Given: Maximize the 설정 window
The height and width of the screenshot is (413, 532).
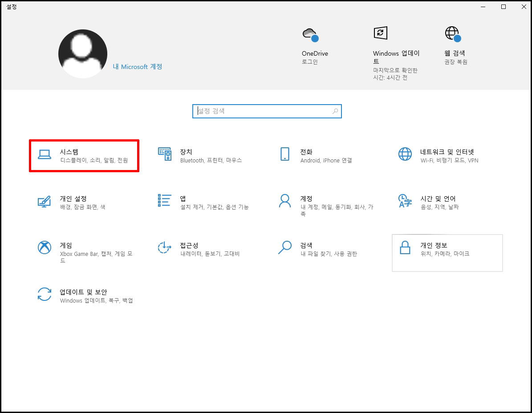Looking at the screenshot, I should coord(504,7).
